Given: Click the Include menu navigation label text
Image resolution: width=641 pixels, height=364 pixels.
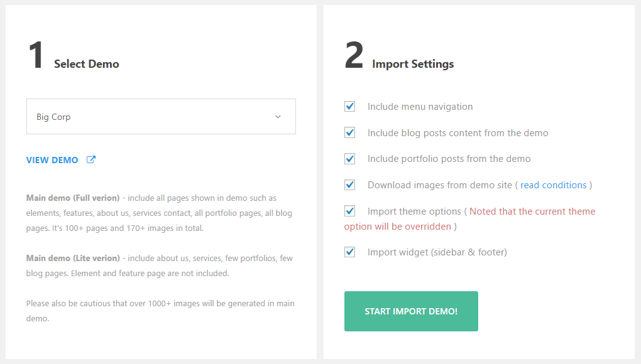Looking at the screenshot, I should coord(420,107).
